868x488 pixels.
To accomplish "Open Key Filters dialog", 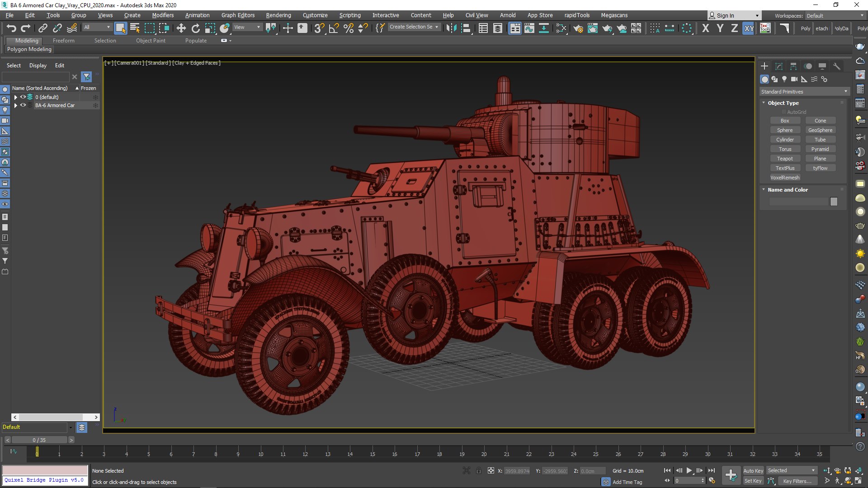I will (x=798, y=481).
